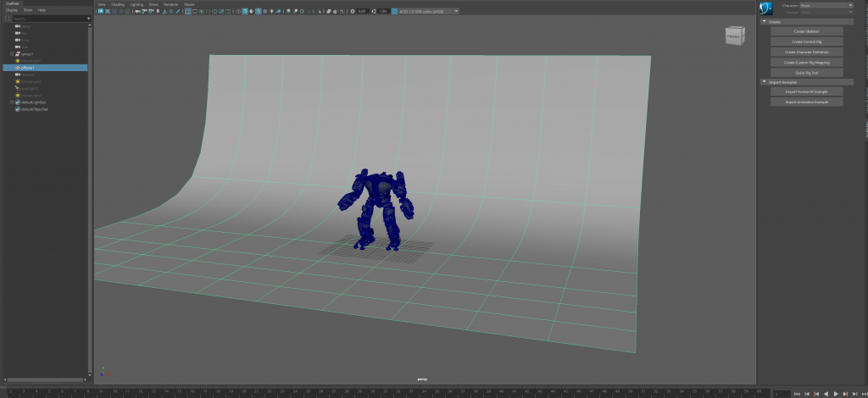868x398 pixels.
Task: Toggle textured display toolbar icon
Action: [x=264, y=11]
